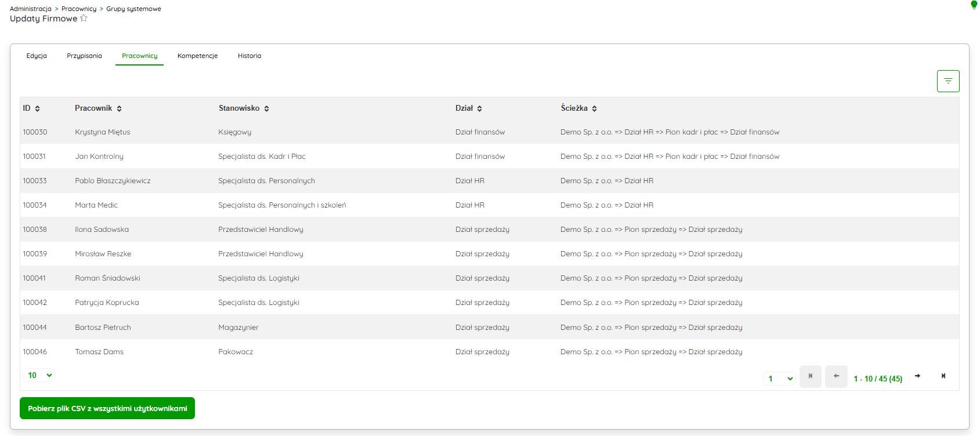Switch to the Edycja tab
The height and width of the screenshot is (436, 980).
[37, 56]
